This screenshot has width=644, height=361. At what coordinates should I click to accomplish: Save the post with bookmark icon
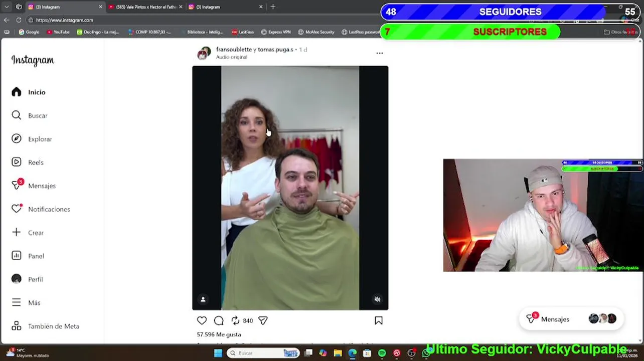[379, 320]
